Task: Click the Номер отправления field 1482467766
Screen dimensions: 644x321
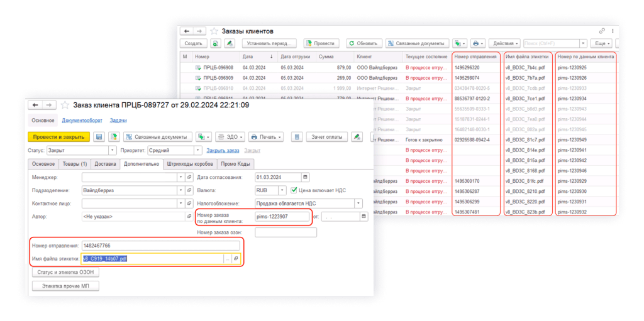Action: (x=160, y=246)
